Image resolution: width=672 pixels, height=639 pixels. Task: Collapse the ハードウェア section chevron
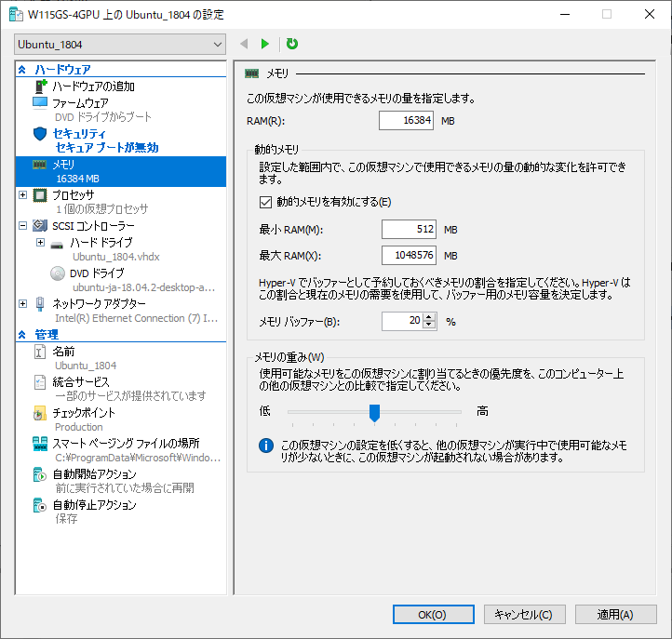[x=22, y=70]
